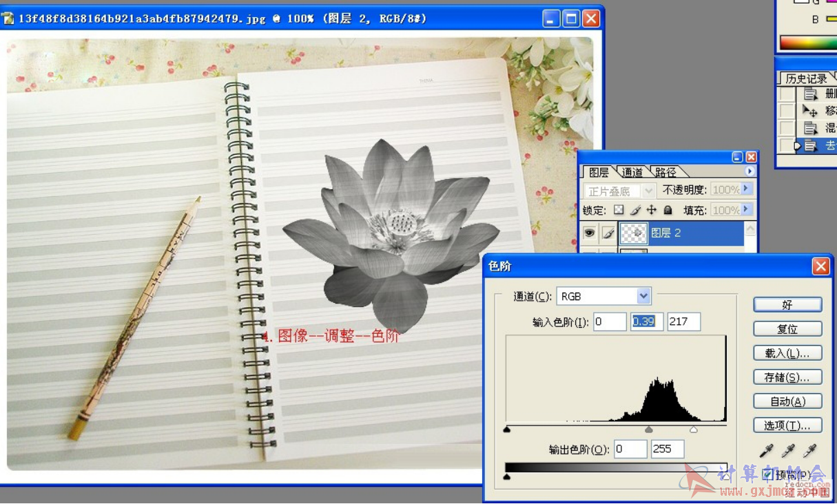The height and width of the screenshot is (504, 837).
Task: Switch to the 通道 tab
Action: 632,172
